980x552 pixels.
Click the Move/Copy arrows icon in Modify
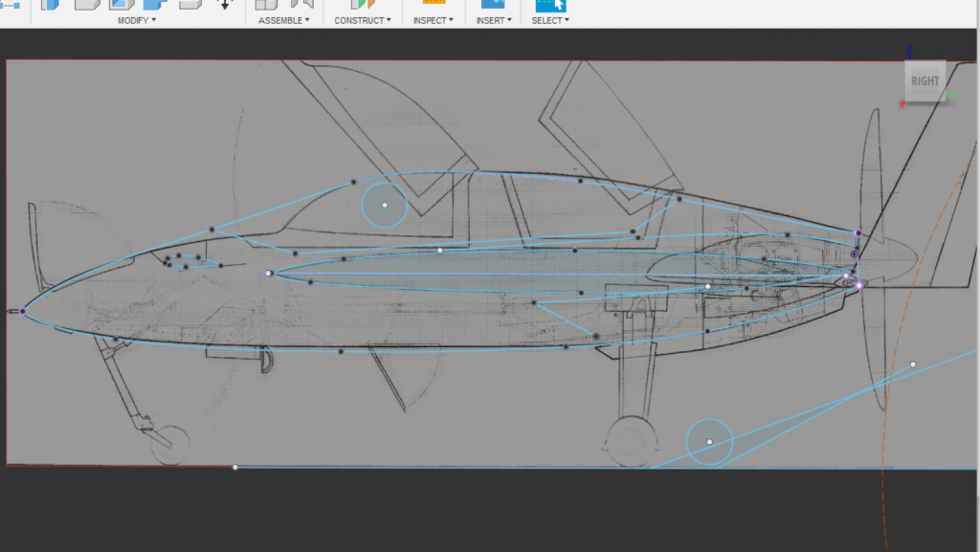point(225,4)
